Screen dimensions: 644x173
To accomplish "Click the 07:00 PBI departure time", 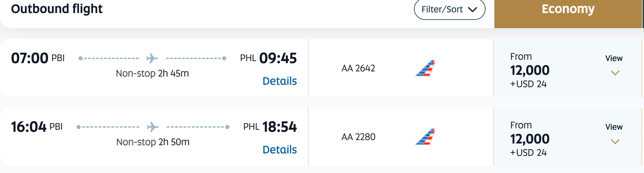I will (x=30, y=58).
